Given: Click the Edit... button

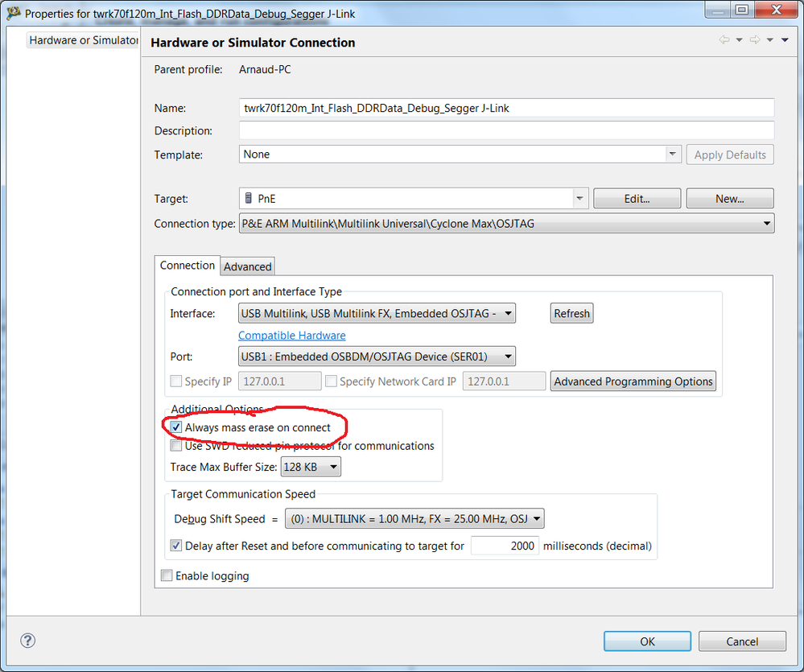Looking at the screenshot, I should tap(637, 198).
